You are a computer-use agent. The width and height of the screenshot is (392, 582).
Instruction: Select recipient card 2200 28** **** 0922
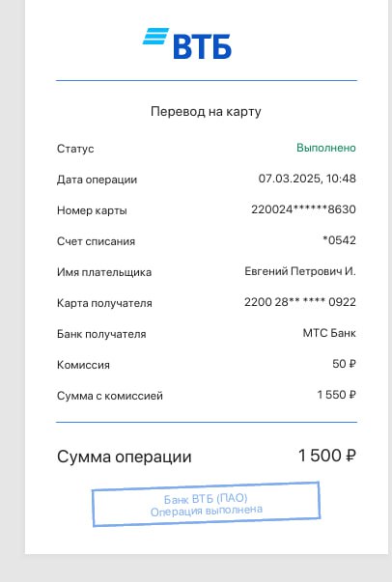pos(300,302)
